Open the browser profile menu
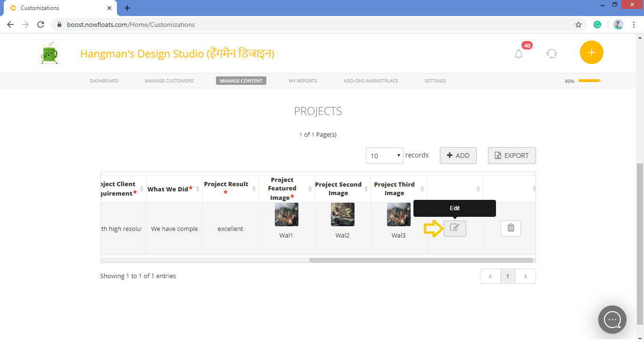 point(618,24)
